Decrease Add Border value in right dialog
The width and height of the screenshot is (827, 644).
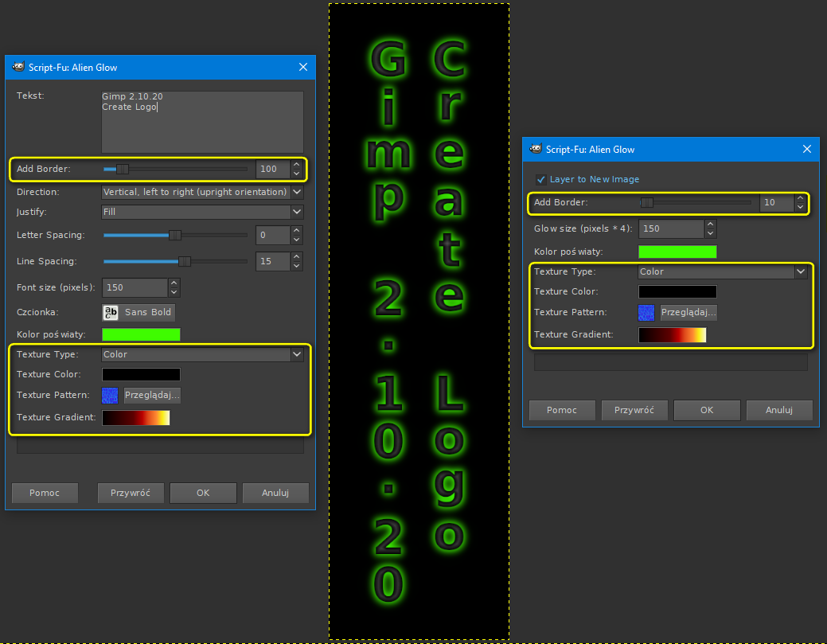coord(800,207)
